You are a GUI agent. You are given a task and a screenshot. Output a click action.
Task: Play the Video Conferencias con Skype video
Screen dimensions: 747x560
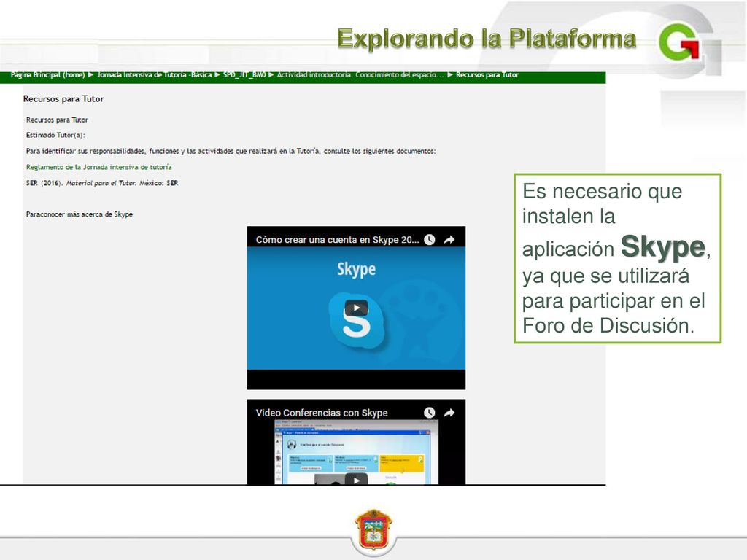pyautogui.click(x=356, y=479)
